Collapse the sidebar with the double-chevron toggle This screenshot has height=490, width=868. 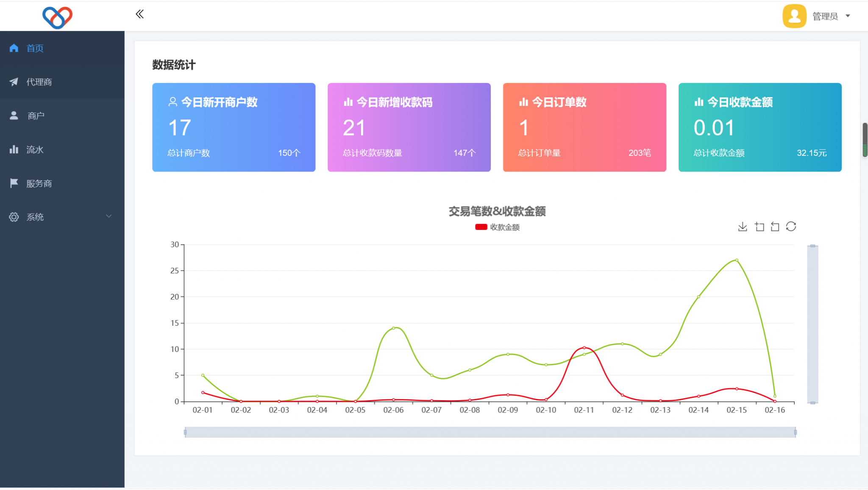(139, 14)
